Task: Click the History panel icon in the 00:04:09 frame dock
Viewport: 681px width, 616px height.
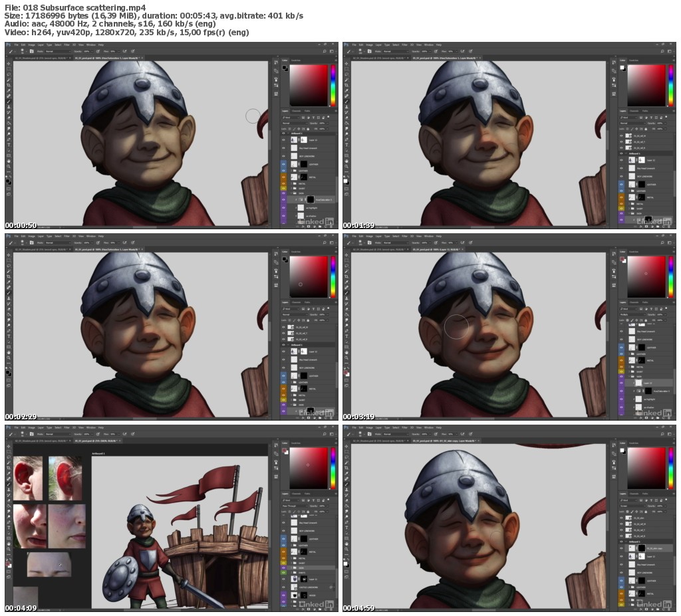Action: 276,445
